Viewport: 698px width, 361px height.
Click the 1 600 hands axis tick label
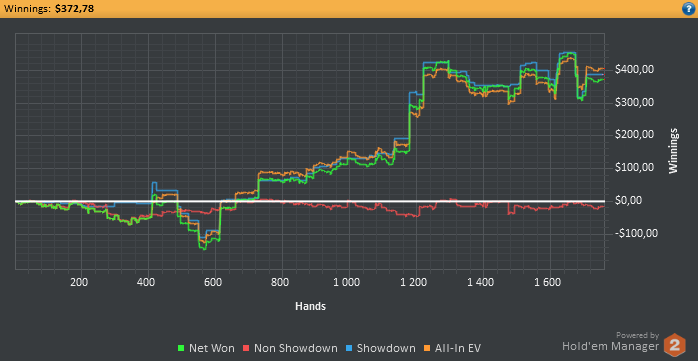coord(549,282)
